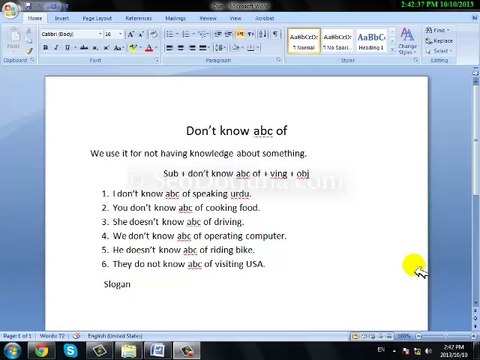The width and height of the screenshot is (480, 360).
Task: Click the Justify alignment icon
Action: [203, 48]
